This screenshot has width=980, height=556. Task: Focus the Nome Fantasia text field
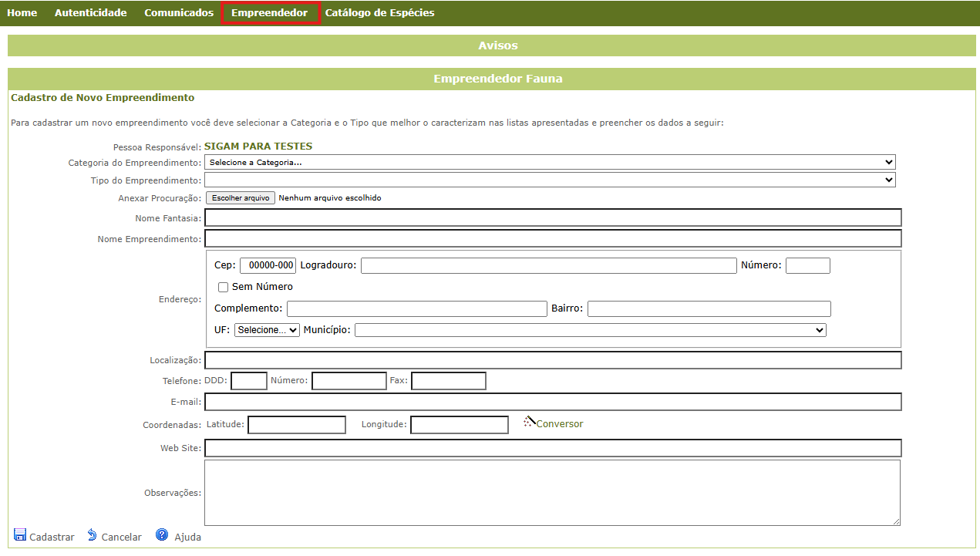click(552, 218)
